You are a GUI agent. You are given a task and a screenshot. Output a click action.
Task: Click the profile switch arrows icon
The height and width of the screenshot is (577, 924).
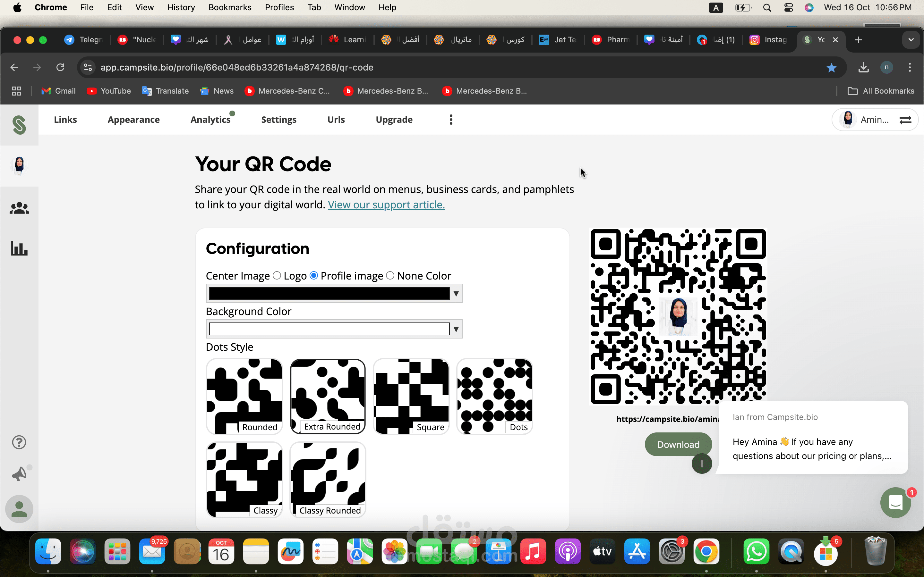pyautogui.click(x=905, y=120)
